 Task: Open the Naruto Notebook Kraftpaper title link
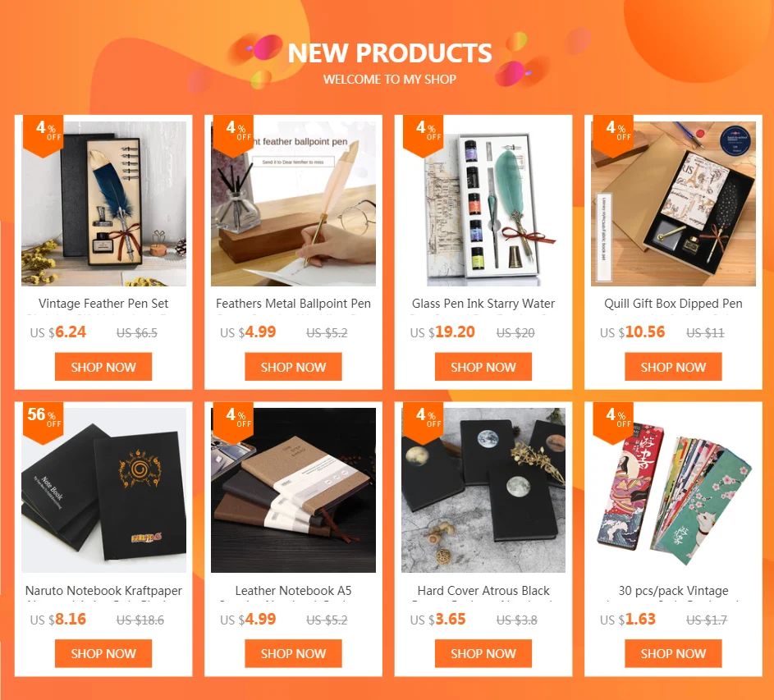tap(103, 591)
